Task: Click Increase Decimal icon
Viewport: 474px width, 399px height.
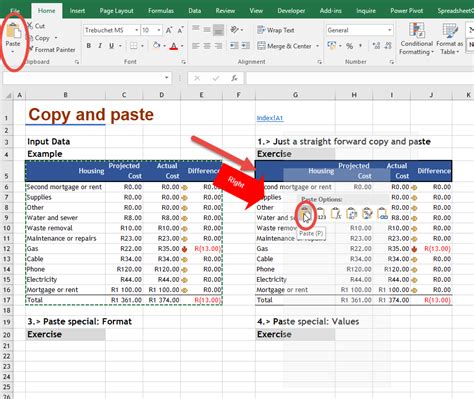Action: (376, 46)
